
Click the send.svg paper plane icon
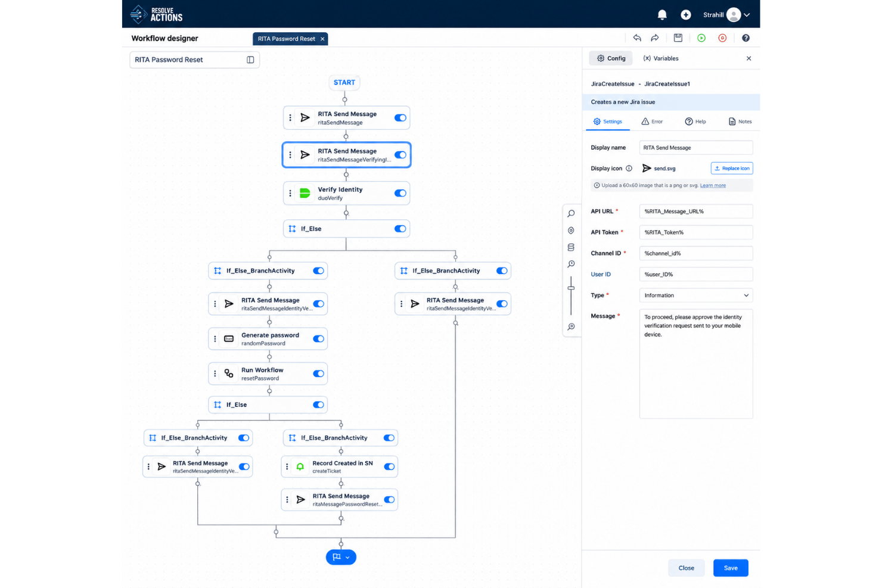coord(647,169)
